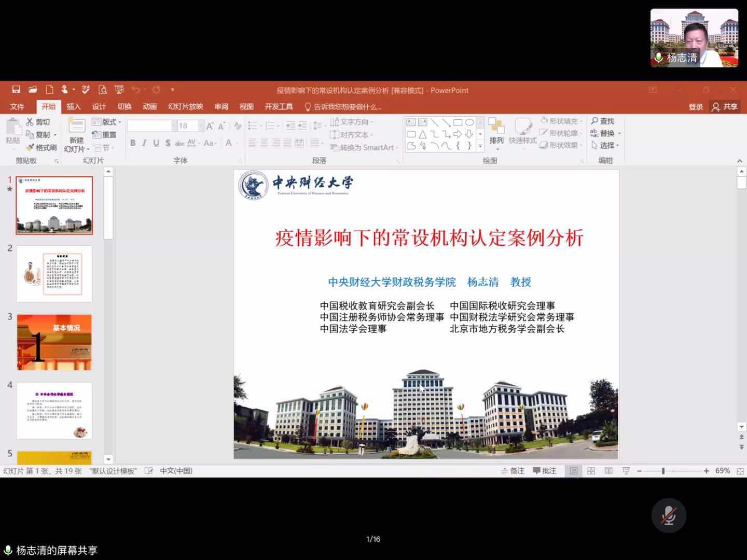
Task: Switch to Reading view icon in status bar
Action: pyautogui.click(x=608, y=471)
